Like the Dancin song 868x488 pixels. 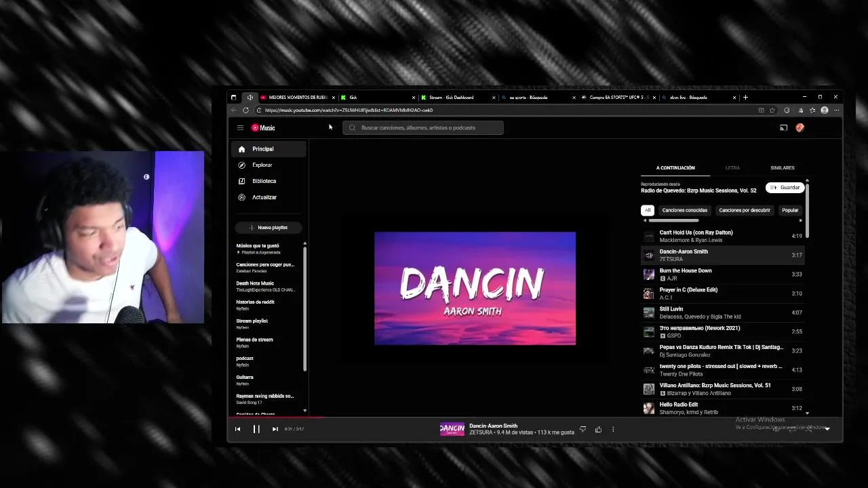pyautogui.click(x=598, y=429)
